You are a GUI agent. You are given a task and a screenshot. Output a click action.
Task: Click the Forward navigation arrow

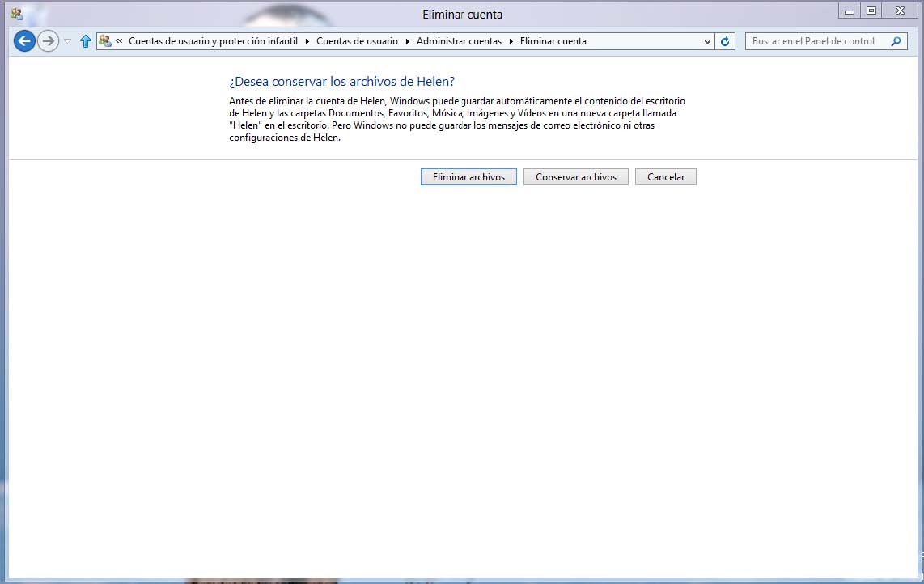pos(48,41)
